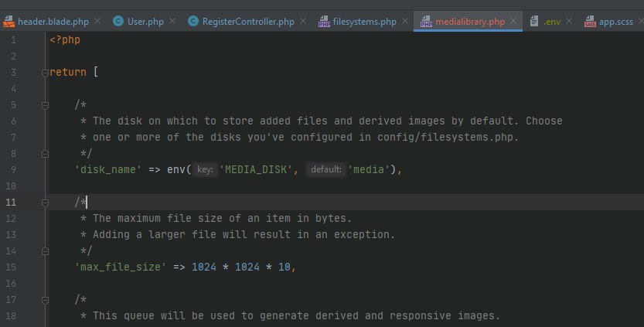Open the User.php tab
644x327 pixels.
point(145,22)
